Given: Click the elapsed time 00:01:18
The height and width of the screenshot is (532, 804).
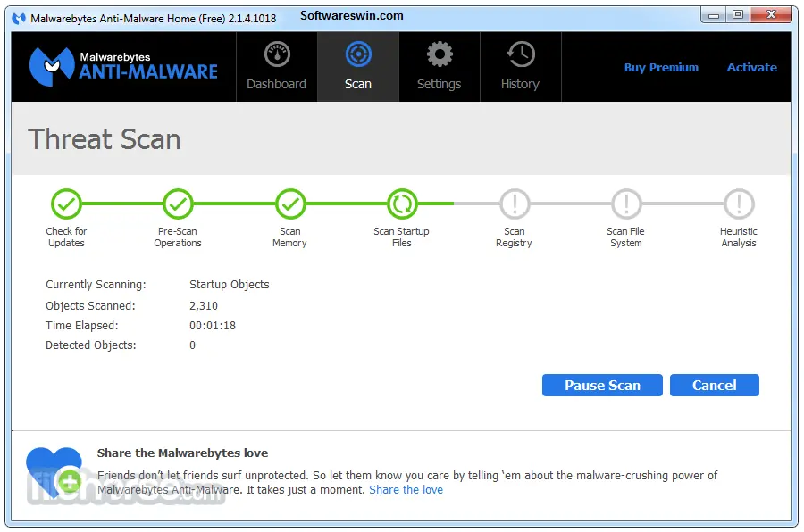Looking at the screenshot, I should [x=213, y=326].
